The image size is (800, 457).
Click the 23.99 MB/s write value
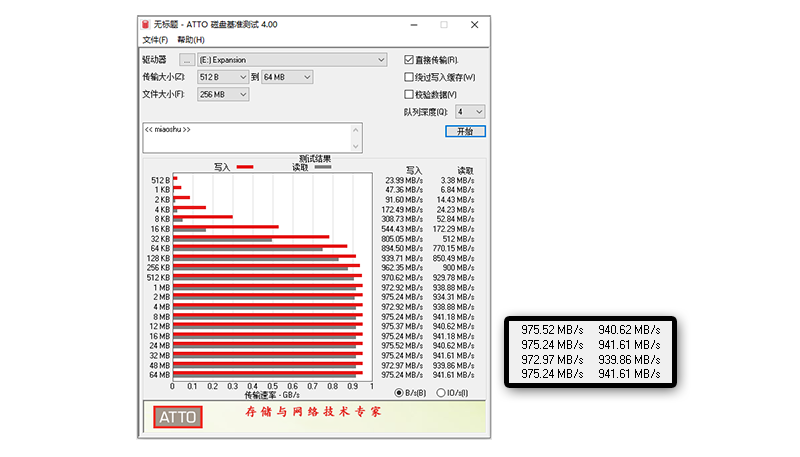(404, 181)
